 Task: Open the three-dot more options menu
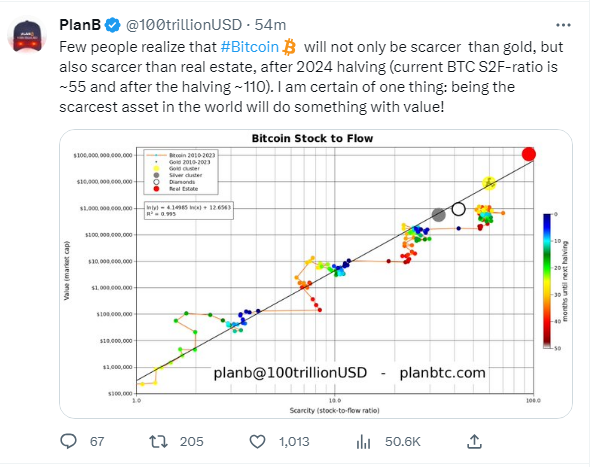point(563,25)
